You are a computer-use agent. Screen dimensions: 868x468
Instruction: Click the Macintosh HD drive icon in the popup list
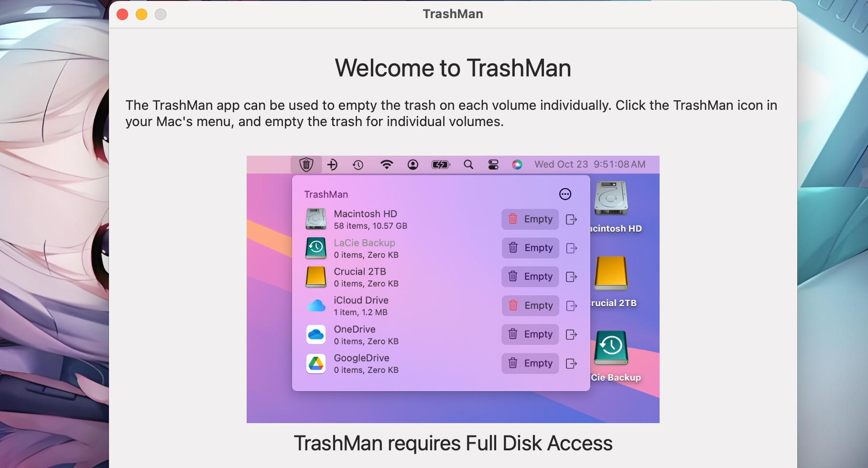(316, 219)
